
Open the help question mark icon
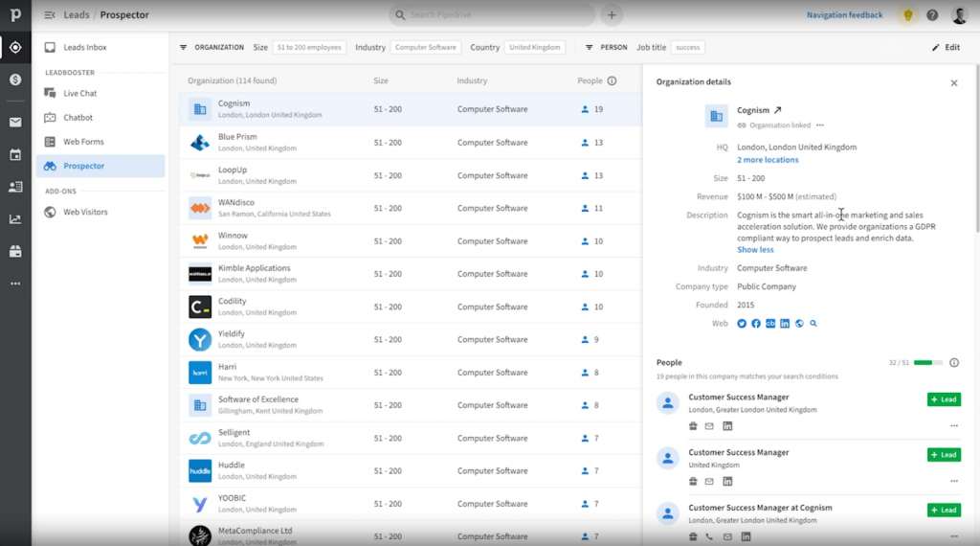point(932,15)
